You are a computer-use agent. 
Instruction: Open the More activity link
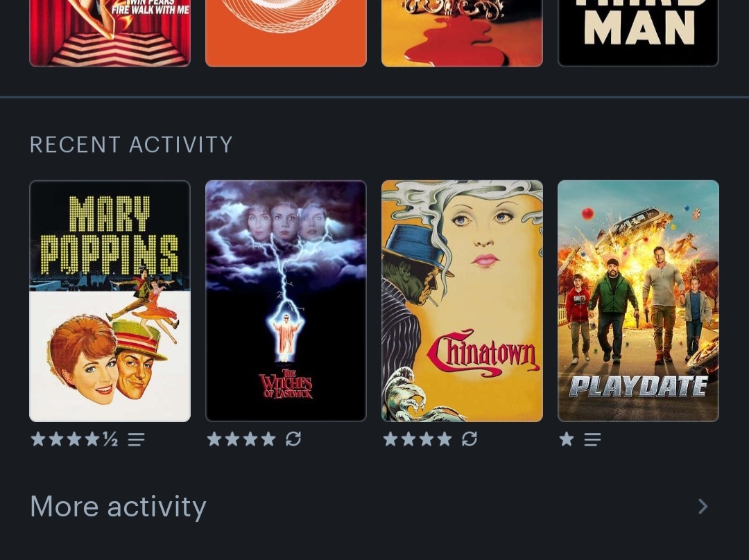click(118, 507)
